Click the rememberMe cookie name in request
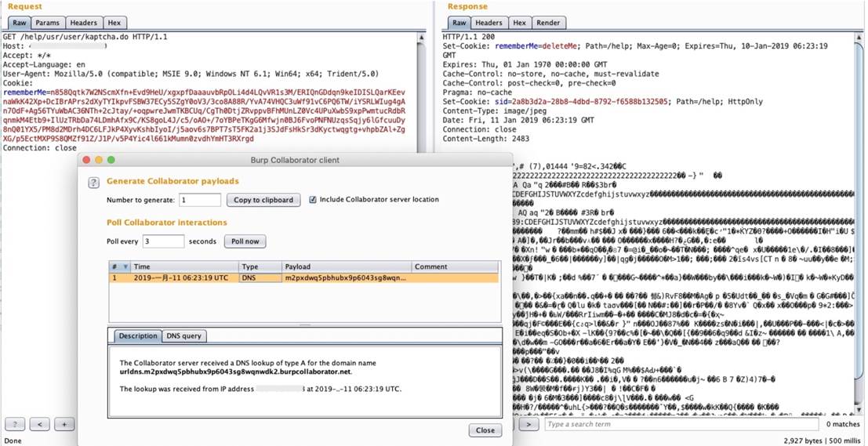The height and width of the screenshot is (446, 868). coord(25,92)
